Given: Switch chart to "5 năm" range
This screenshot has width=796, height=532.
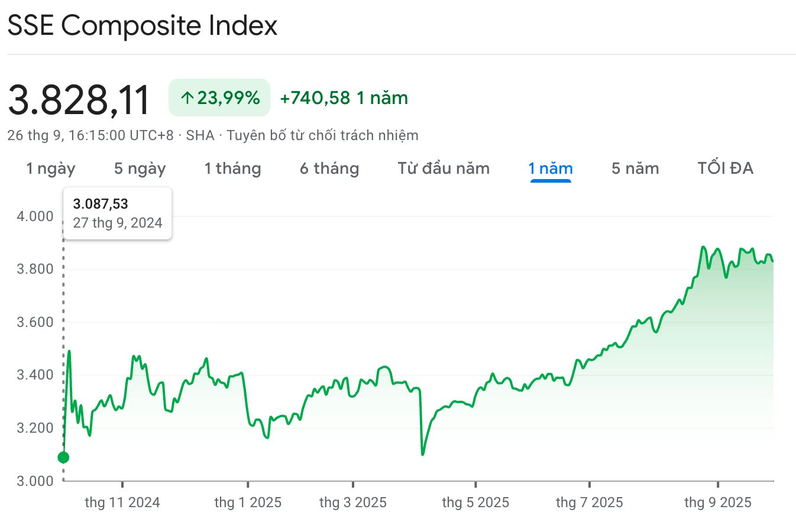Looking at the screenshot, I should pos(635,168).
